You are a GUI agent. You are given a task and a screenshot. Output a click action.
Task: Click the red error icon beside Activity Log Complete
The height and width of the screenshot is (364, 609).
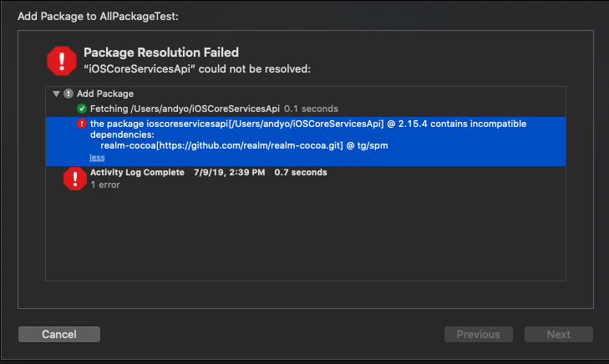point(75,179)
